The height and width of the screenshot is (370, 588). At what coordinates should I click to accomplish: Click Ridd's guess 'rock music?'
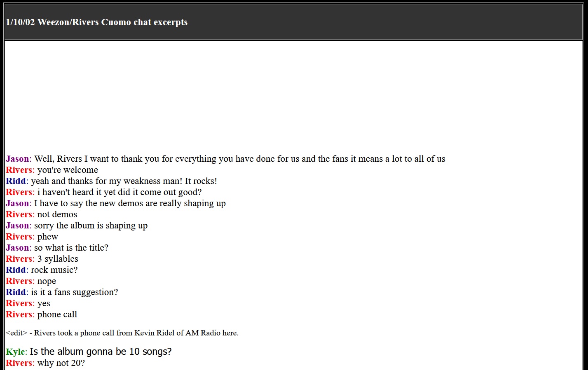coord(54,270)
